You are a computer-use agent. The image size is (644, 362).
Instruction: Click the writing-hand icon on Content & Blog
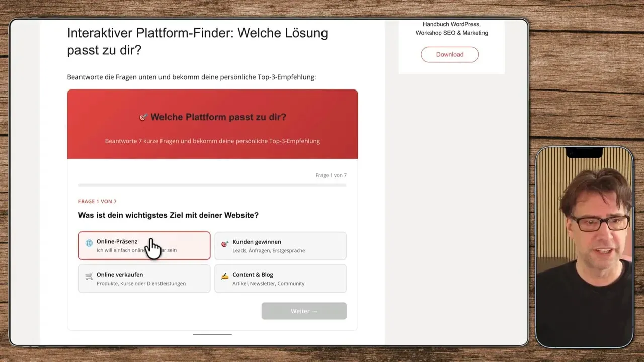[224, 275]
